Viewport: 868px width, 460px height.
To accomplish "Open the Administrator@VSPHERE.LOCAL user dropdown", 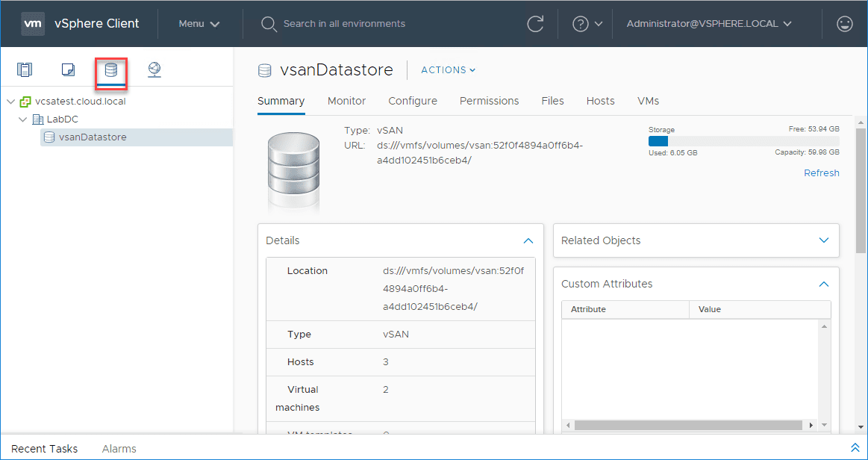I will click(x=708, y=24).
